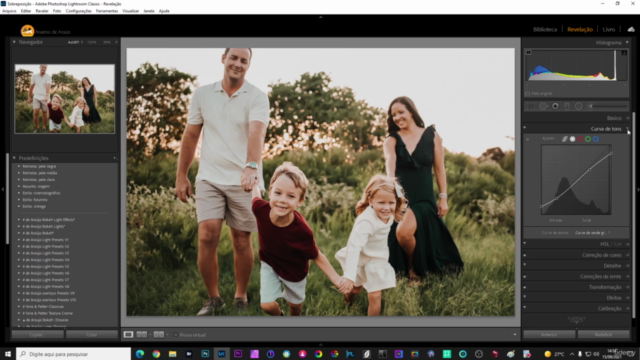
Task: Expand the Calibração panel
Action: 627,309
